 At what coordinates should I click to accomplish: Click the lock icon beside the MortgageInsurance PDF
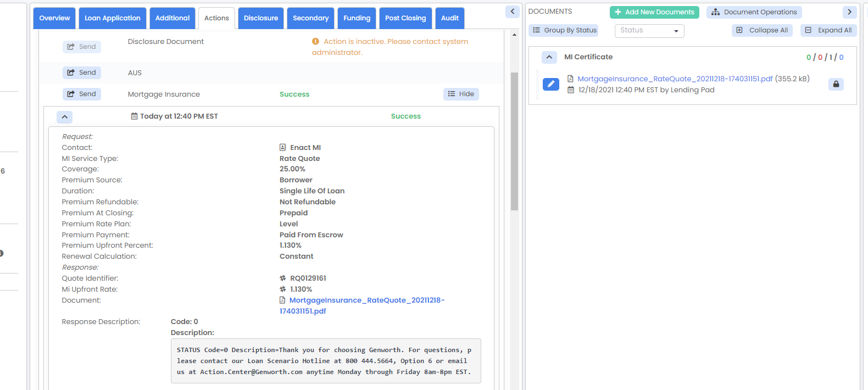coord(836,84)
